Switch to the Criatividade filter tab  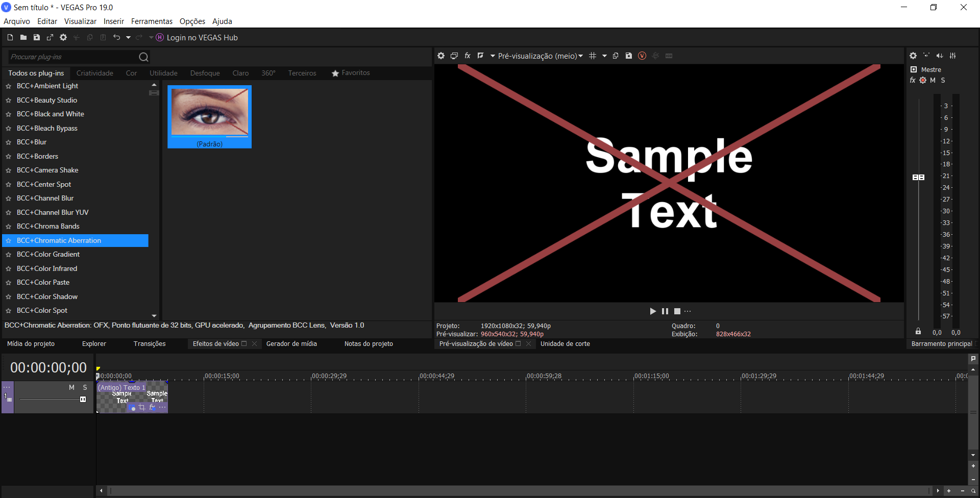pos(95,73)
